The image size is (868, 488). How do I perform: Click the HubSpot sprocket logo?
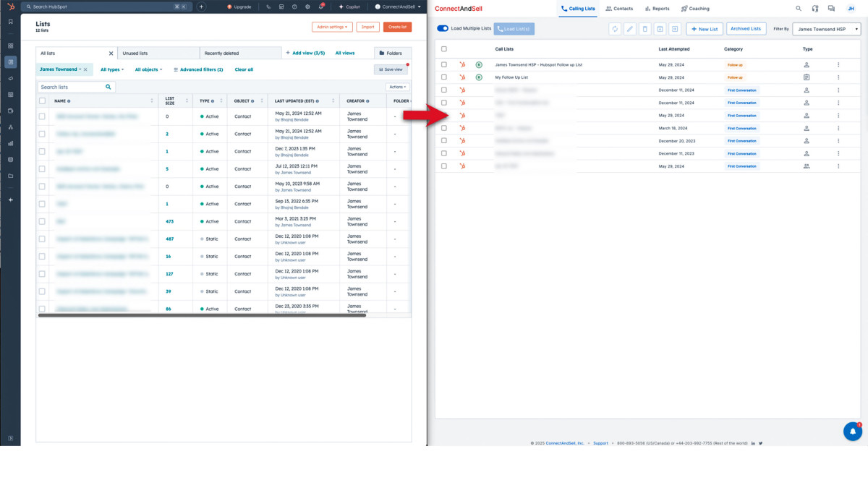click(x=10, y=7)
